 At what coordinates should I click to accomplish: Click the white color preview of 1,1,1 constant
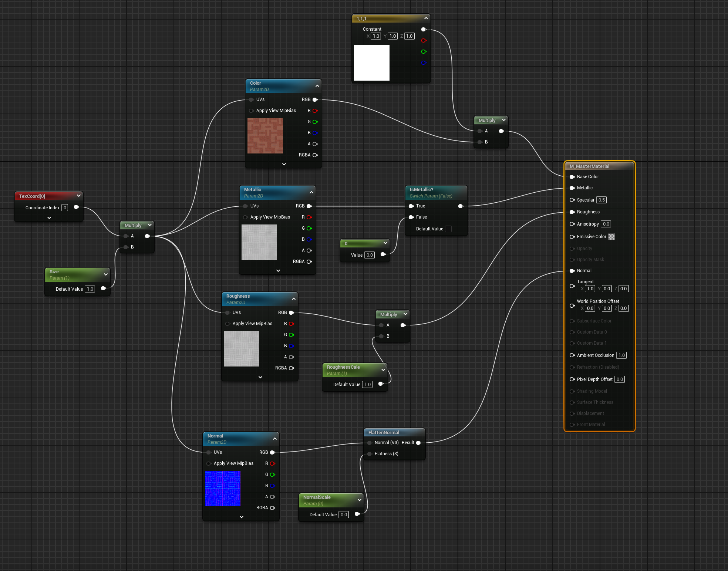click(372, 63)
